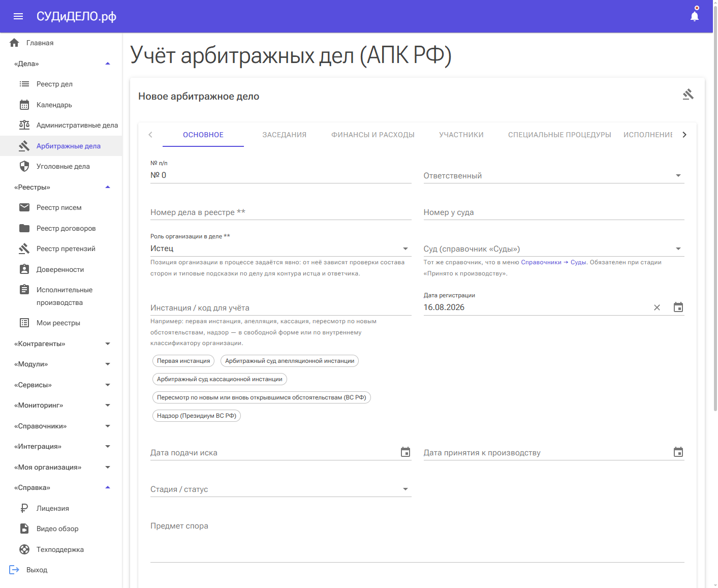Follow the Суды link in helper text
The height and width of the screenshot is (588, 718).
click(x=578, y=262)
